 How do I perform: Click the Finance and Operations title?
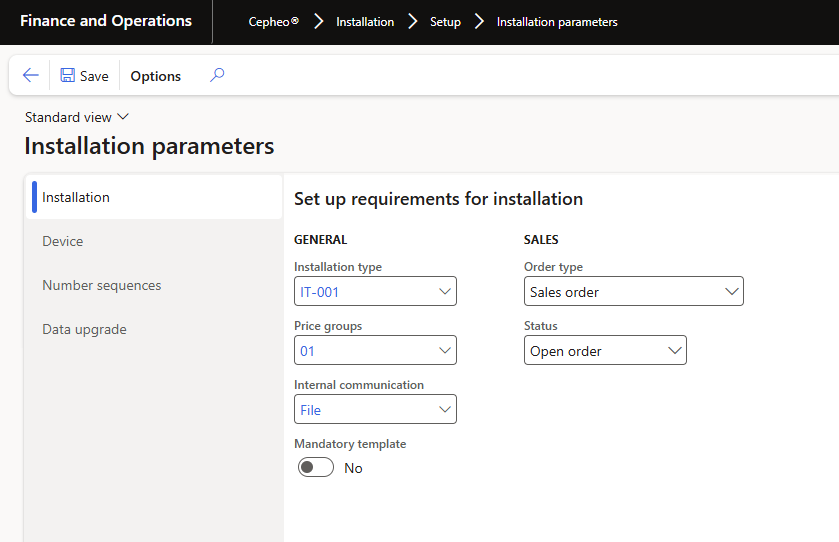click(106, 21)
